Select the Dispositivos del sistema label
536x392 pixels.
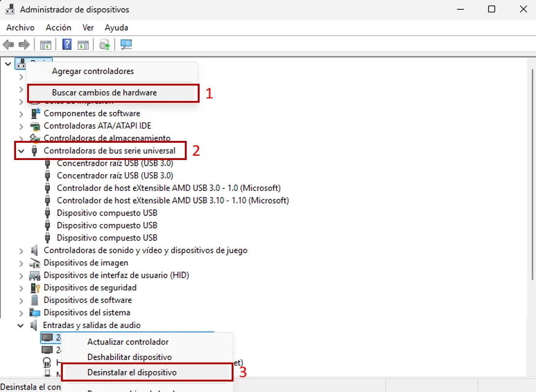point(87,313)
